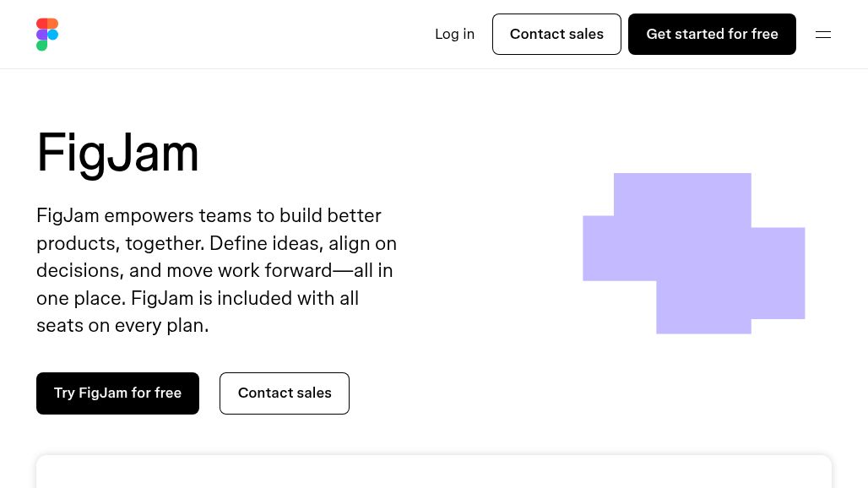
Task: Log in to your Figma account
Action: click(454, 35)
